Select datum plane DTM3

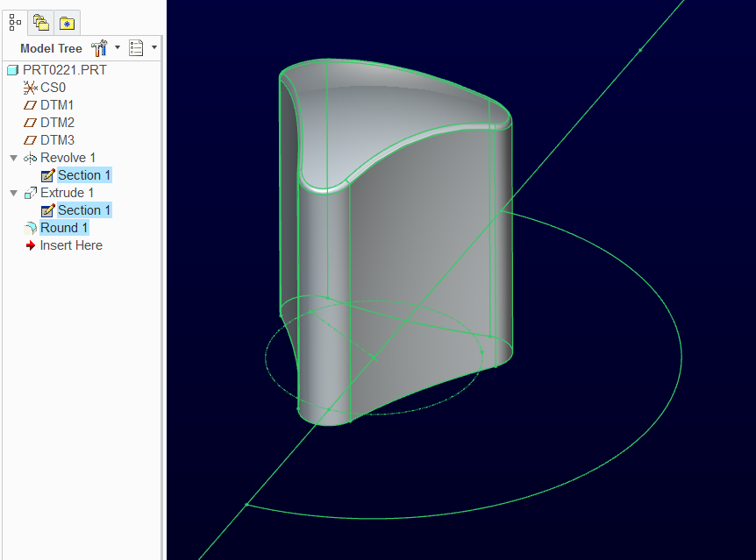57,139
